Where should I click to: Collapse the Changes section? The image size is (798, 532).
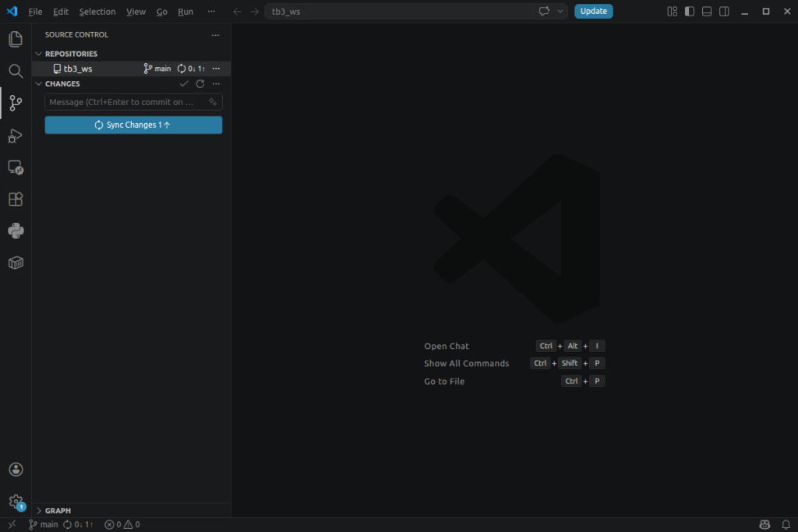[39, 83]
